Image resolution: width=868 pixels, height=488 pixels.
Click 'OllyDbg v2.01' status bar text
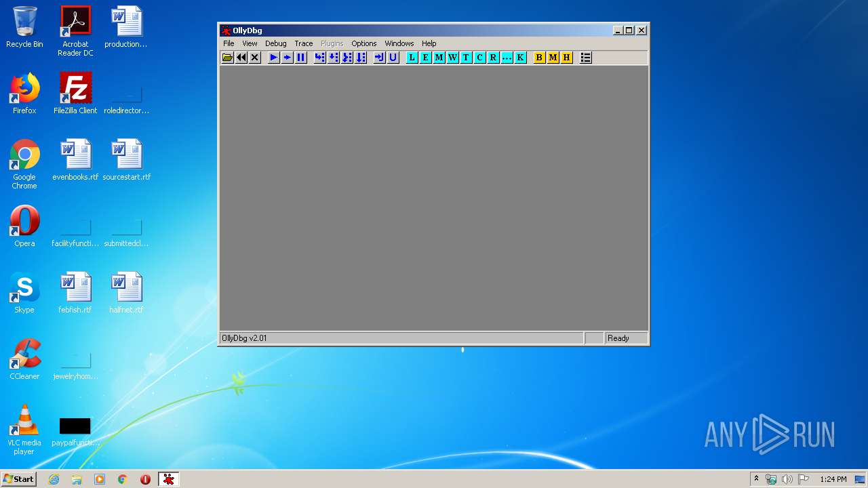tap(244, 338)
